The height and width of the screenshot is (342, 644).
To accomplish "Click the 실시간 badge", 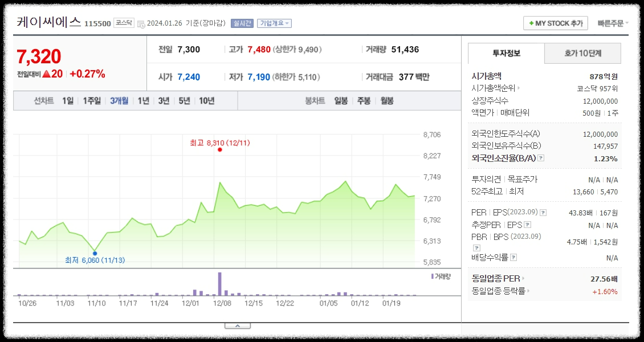I will point(242,23).
